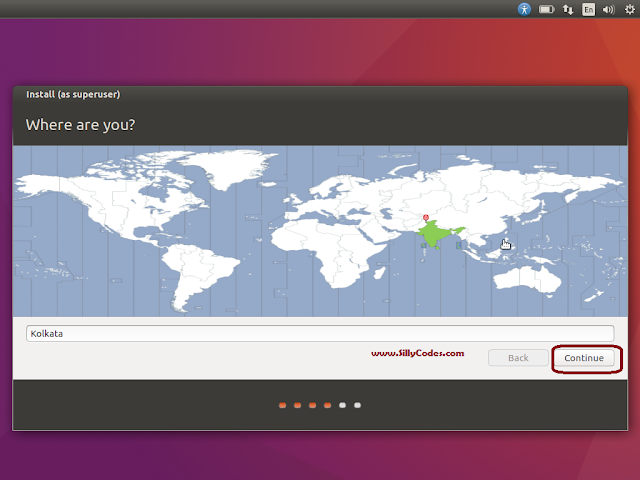Click the 'Where are you?' heading
The height and width of the screenshot is (480, 640).
pyautogui.click(x=80, y=124)
